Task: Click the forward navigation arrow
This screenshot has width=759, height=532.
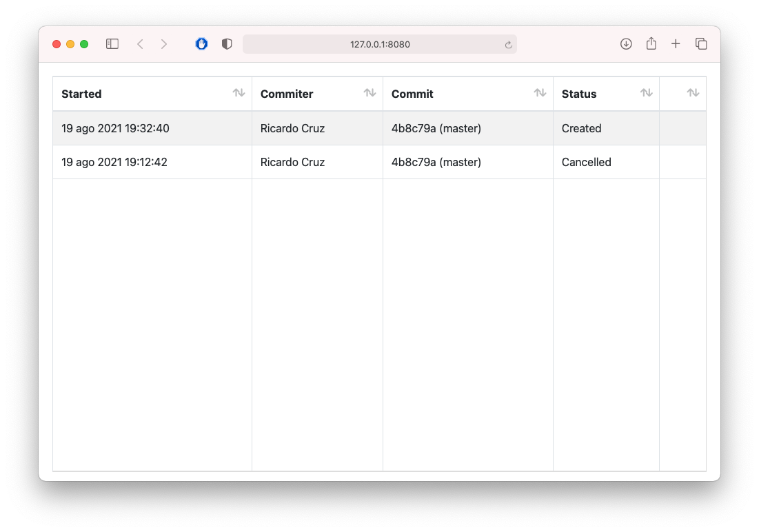Action: [164, 43]
